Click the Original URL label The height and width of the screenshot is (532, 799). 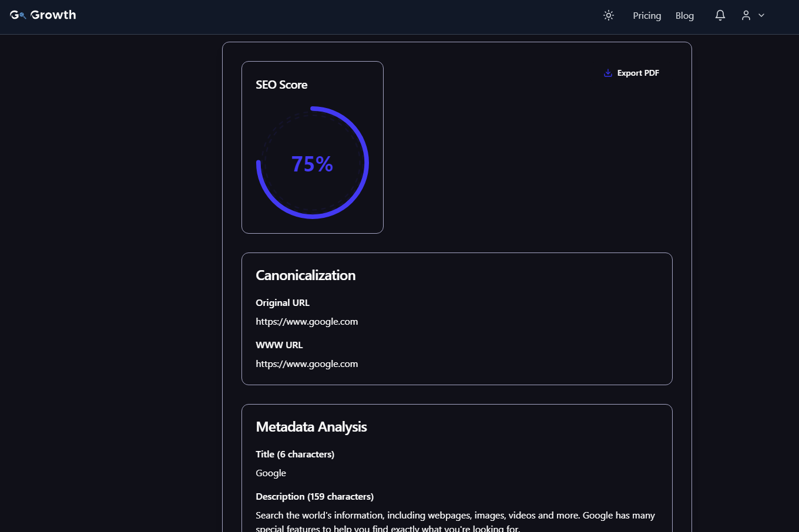(x=283, y=302)
